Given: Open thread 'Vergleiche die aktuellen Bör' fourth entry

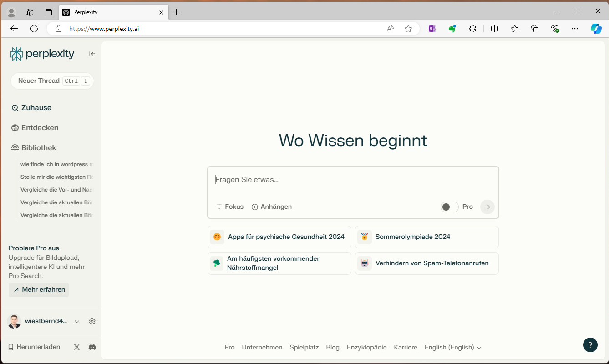Looking at the screenshot, I should click(x=56, y=202).
